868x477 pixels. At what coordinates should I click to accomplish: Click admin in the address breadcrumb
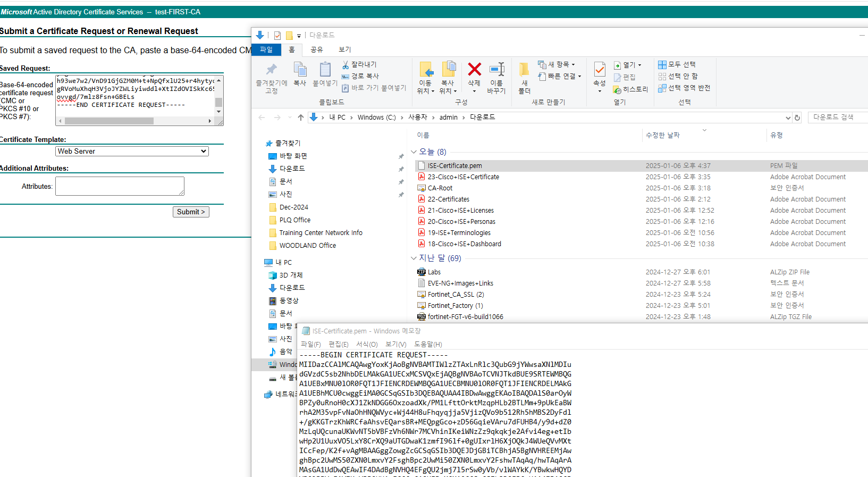click(448, 118)
